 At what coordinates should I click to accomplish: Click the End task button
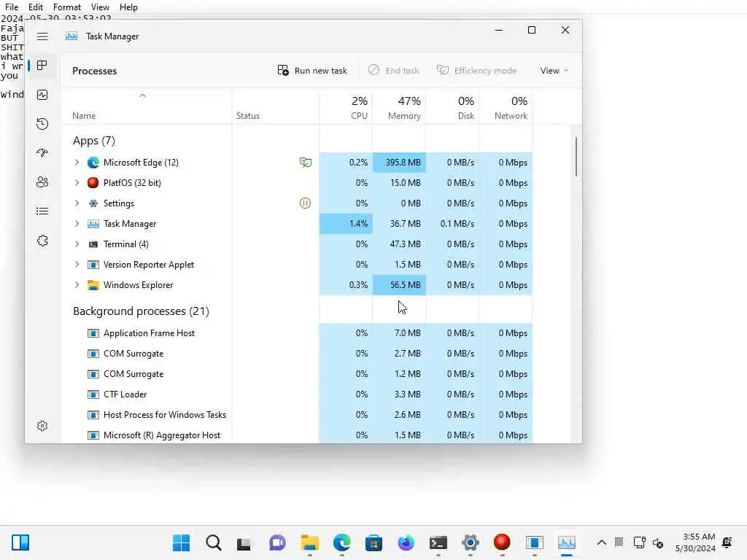pyautogui.click(x=393, y=71)
